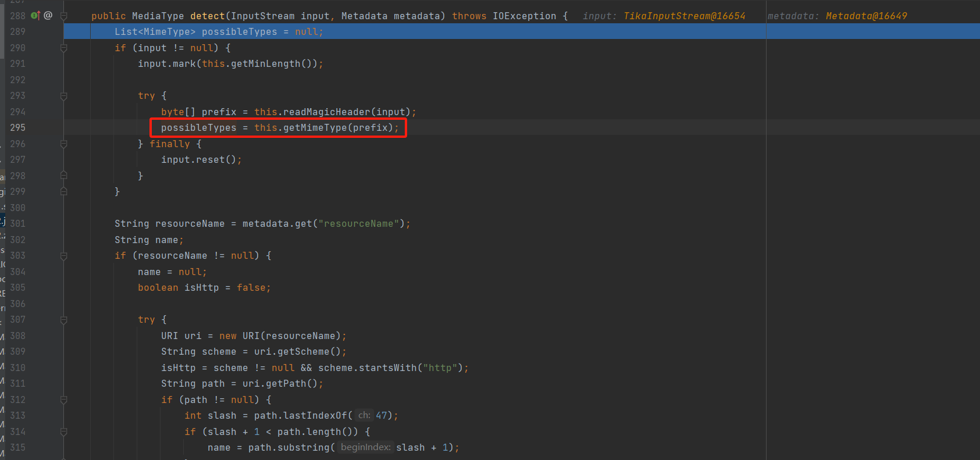
Task: Click line number 313 in the gutter
Action: pos(17,415)
